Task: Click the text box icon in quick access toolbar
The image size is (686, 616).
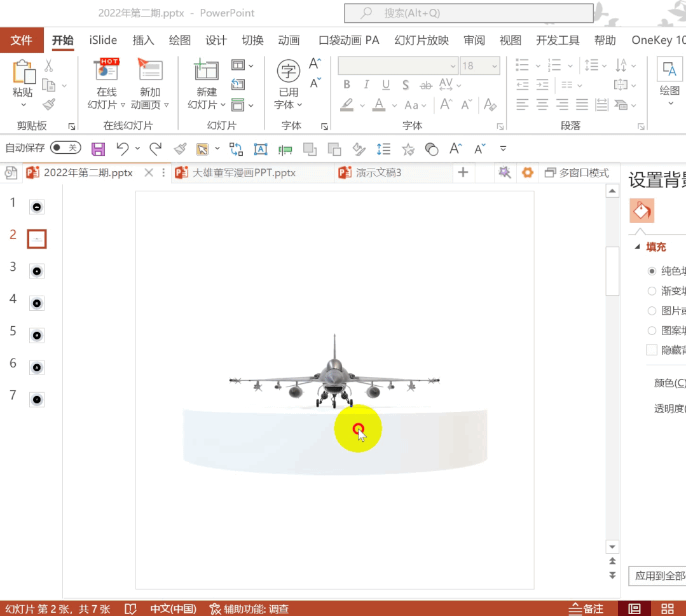Action: pyautogui.click(x=261, y=149)
